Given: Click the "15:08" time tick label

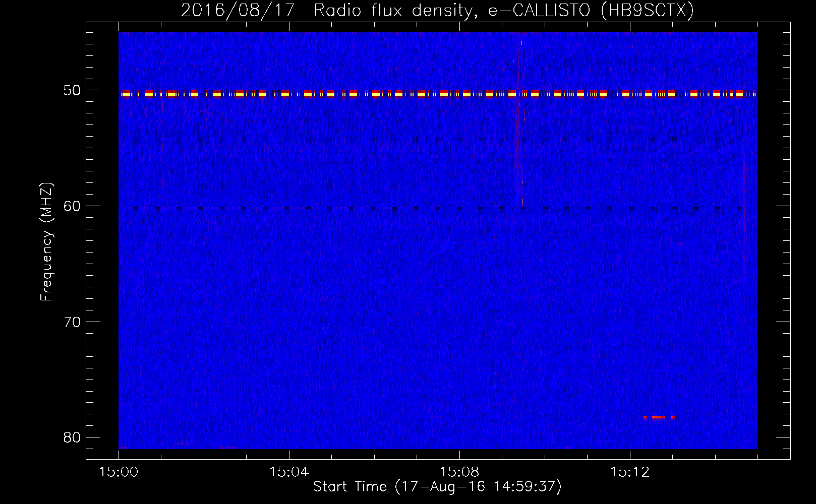Looking at the screenshot, I should tap(459, 472).
